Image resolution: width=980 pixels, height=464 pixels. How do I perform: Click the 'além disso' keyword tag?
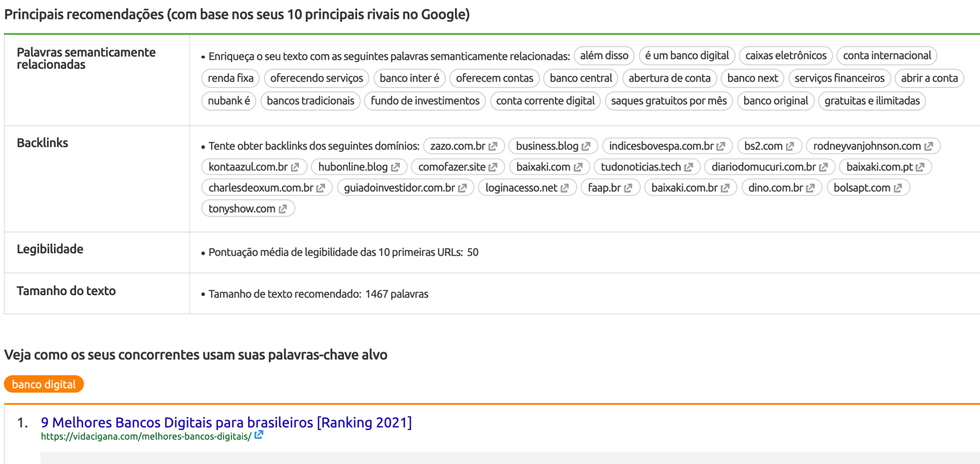click(x=604, y=56)
